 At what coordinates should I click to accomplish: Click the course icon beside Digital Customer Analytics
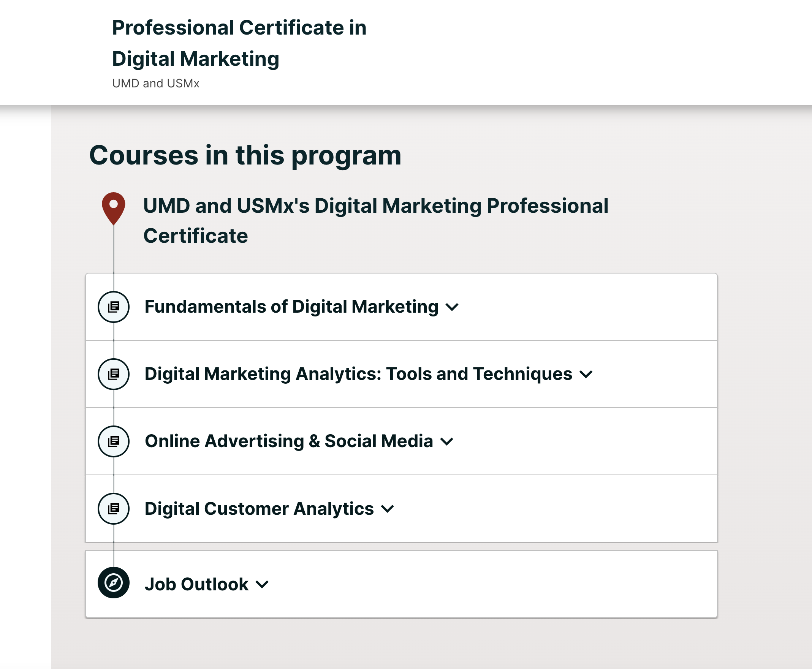(113, 508)
